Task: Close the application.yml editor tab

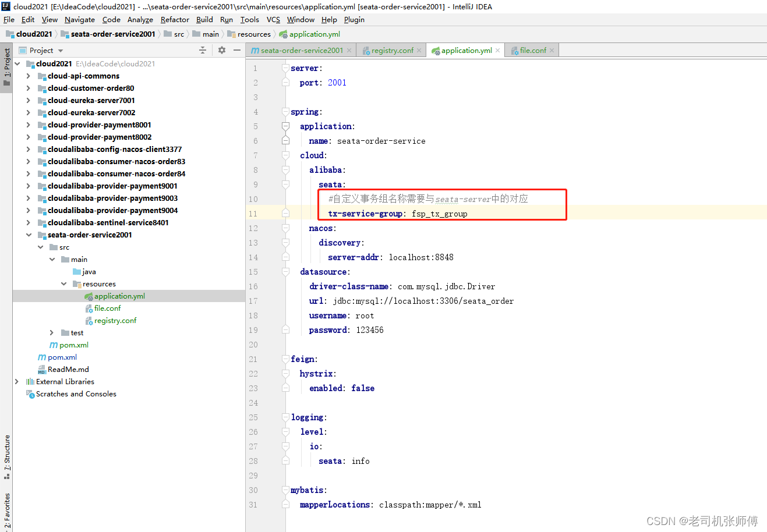Action: click(x=498, y=51)
